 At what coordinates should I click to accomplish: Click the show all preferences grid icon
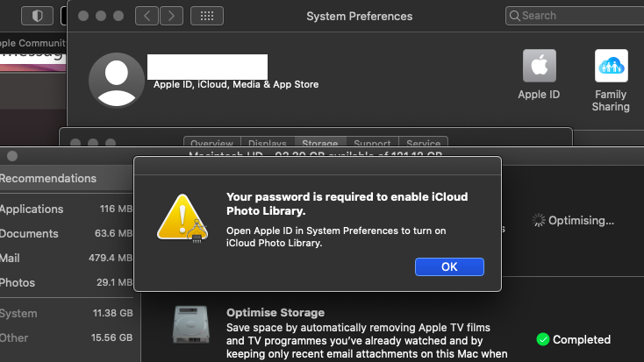[206, 16]
